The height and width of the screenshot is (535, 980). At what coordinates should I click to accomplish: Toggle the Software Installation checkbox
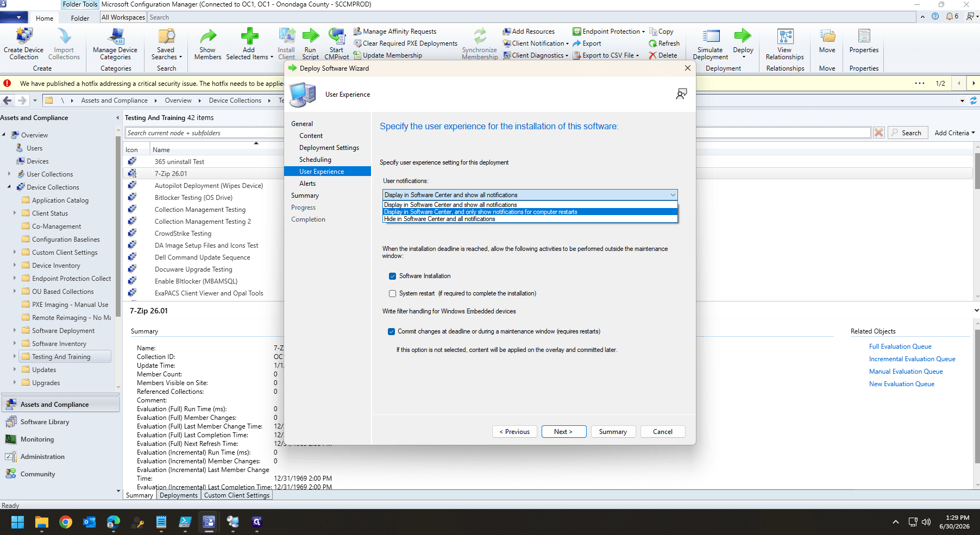click(x=392, y=276)
